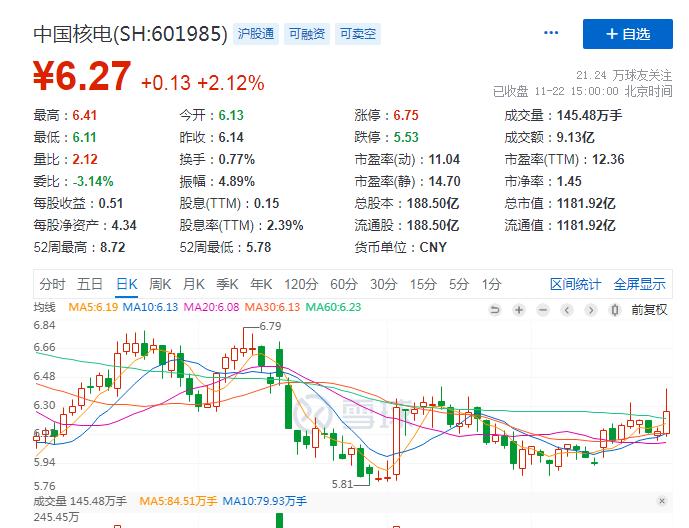Select the 季K chart tab
Screen dimensions: 689x528
tap(227, 284)
